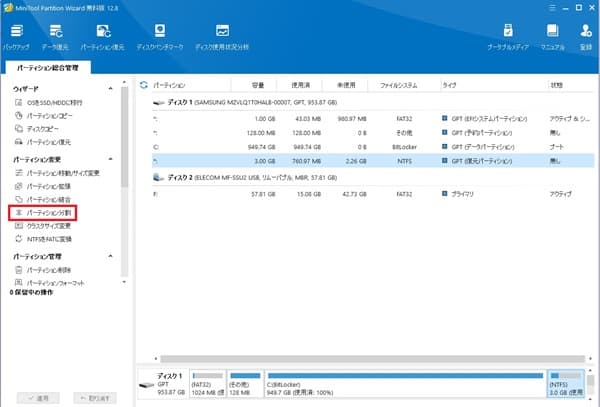Choose パーティションコピー wizard in the sidebar
The height and width of the screenshot is (407, 600).
pyautogui.click(x=44, y=116)
